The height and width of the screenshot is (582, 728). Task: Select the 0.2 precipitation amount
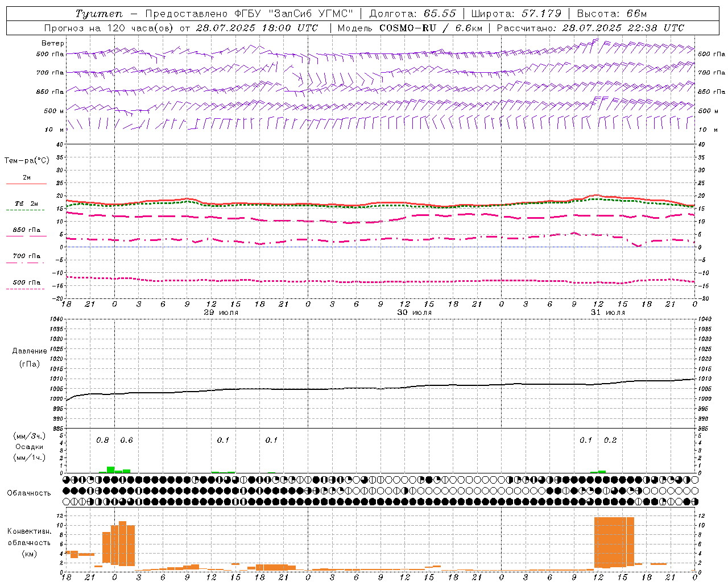[610, 440]
